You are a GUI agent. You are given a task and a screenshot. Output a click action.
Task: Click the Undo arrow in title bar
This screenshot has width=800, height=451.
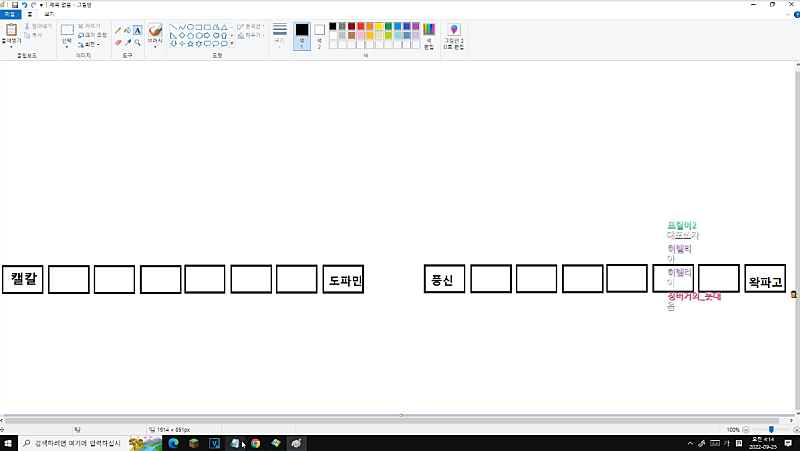tap(24, 5)
